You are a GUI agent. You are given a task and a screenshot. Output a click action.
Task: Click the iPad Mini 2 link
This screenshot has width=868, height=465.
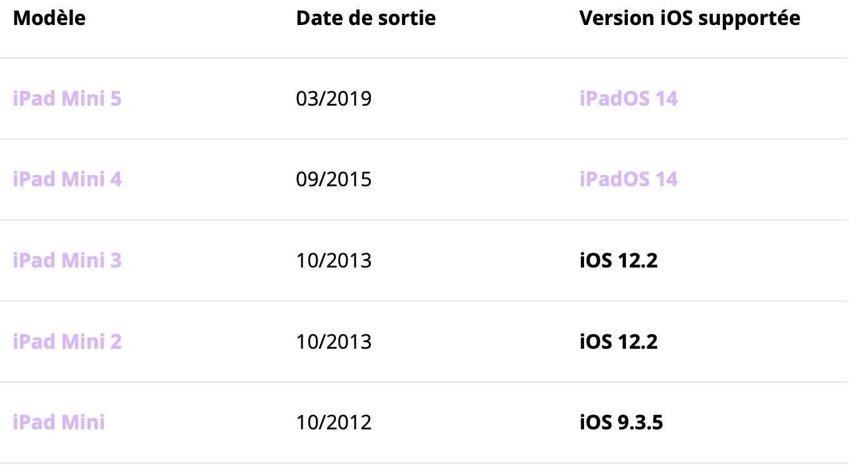coord(67,342)
